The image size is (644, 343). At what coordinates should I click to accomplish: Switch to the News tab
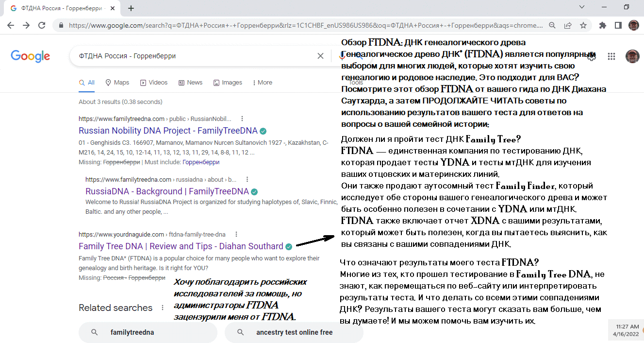pyautogui.click(x=191, y=83)
